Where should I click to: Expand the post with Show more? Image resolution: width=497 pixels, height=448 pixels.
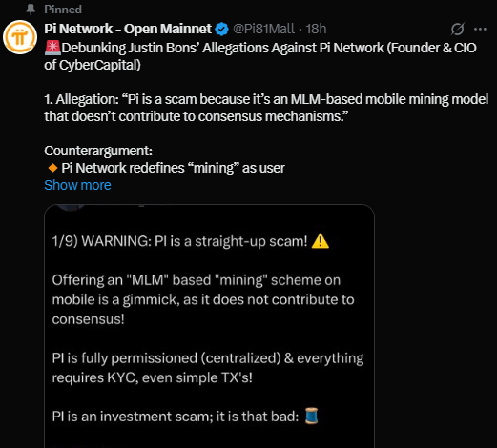77,185
